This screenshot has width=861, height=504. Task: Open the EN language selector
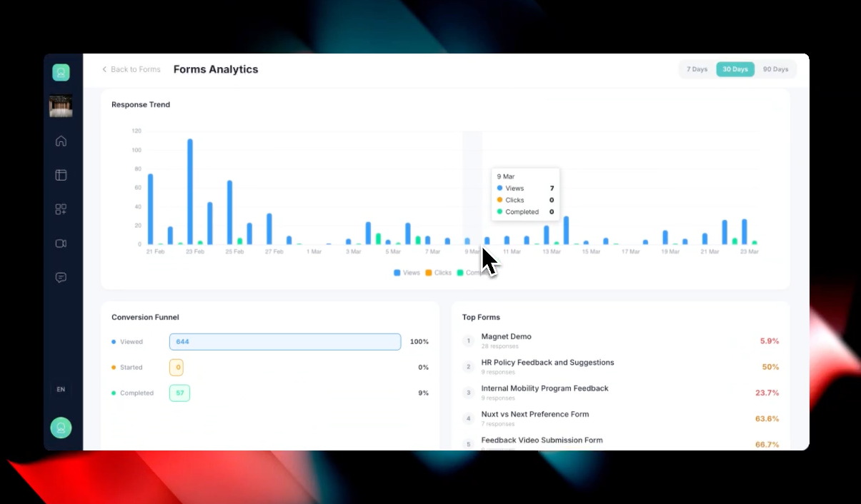pos(61,389)
